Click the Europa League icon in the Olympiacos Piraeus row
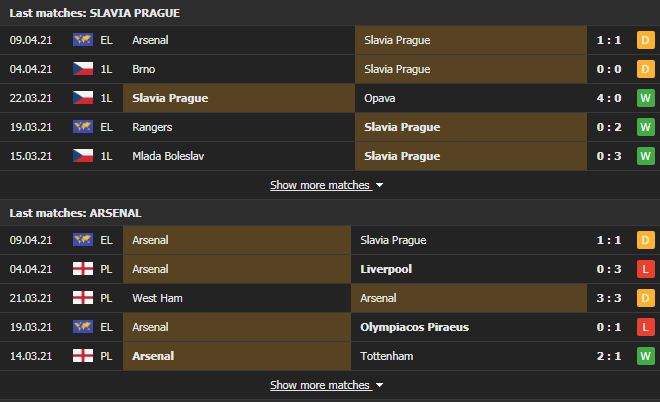Viewport: 660px width, 402px height. [x=83, y=327]
